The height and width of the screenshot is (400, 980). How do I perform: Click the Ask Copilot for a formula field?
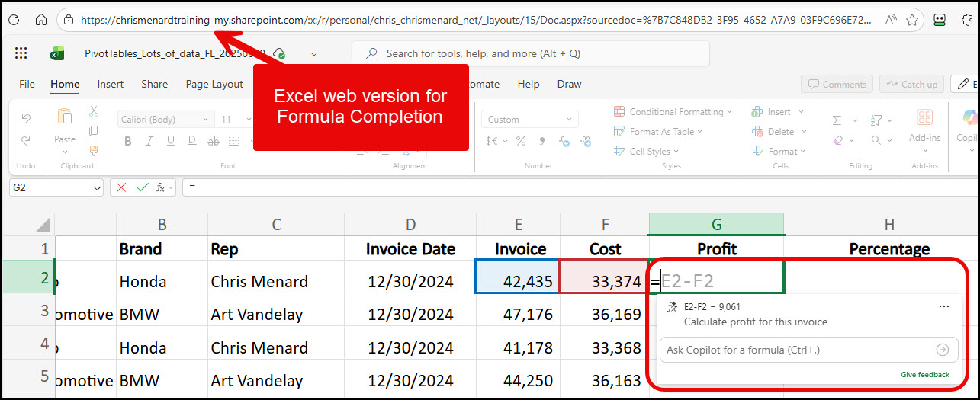(x=798, y=350)
